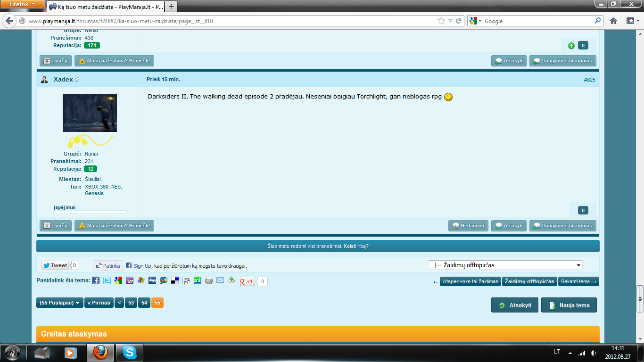Click Redaguoti to edit Xadex's post
Screen dimensions: 644x362
(x=468, y=226)
